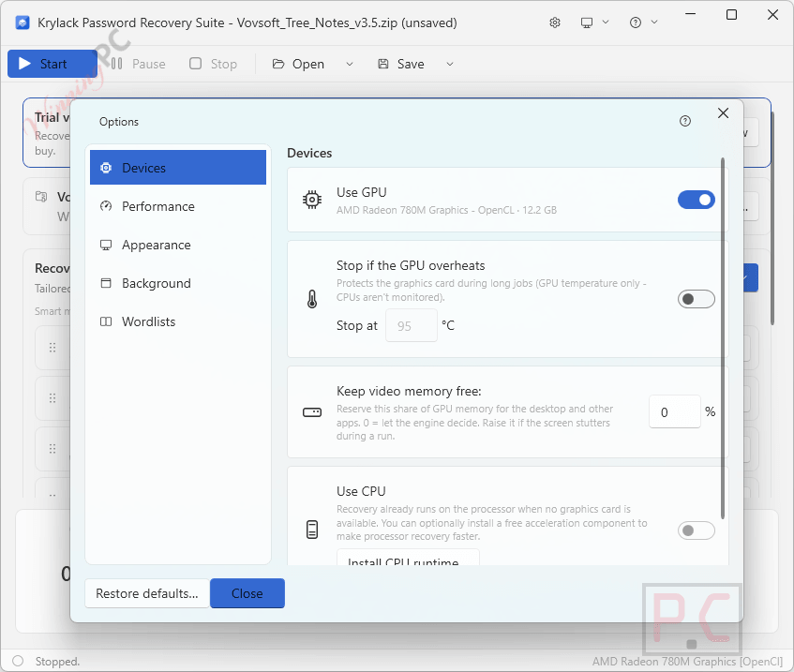The width and height of the screenshot is (794, 672).
Task: Toggle the Use GPU switch off
Action: (x=697, y=200)
